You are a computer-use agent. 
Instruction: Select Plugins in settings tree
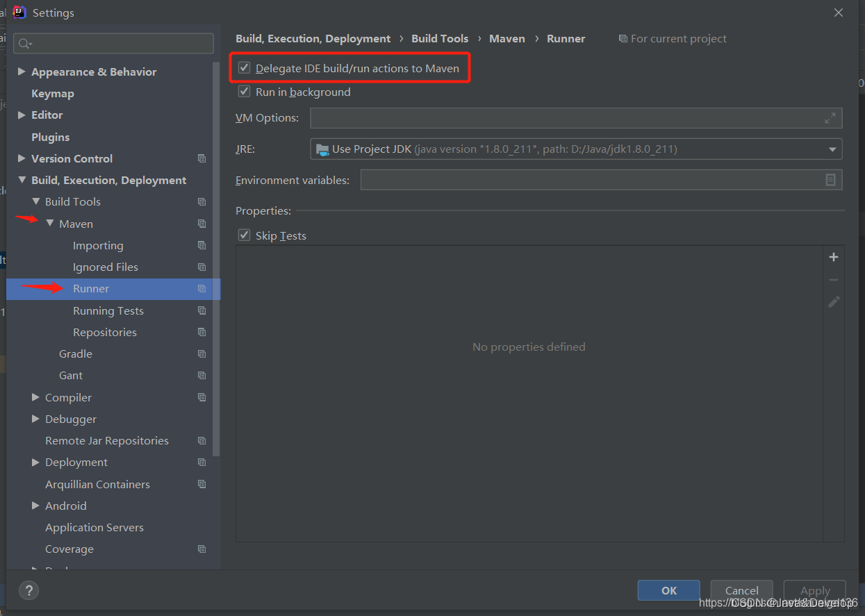click(51, 137)
